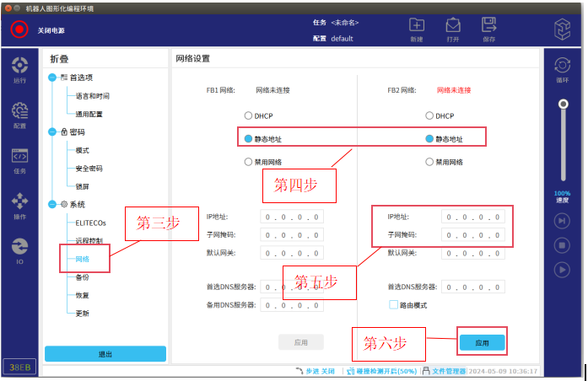Open 语言和时间 in the settings tree
The height and width of the screenshot is (381, 588).
(92, 96)
